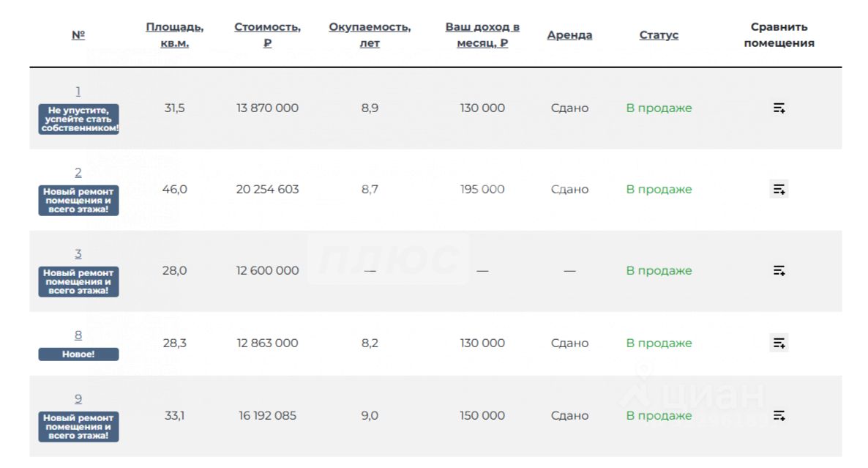
Task: Sort by Статус column header
Action: (659, 35)
